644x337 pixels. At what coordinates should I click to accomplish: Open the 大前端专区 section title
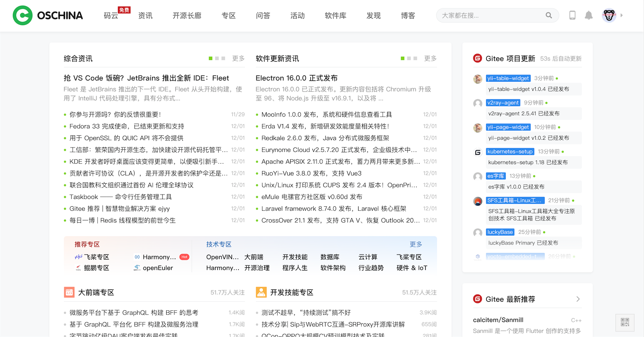coord(96,293)
